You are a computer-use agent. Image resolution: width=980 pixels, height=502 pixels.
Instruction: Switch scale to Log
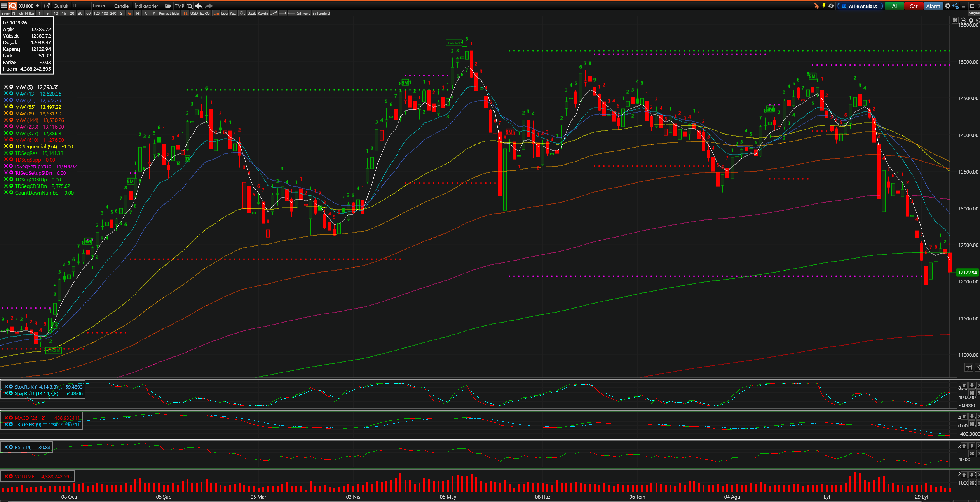pyautogui.click(x=225, y=13)
